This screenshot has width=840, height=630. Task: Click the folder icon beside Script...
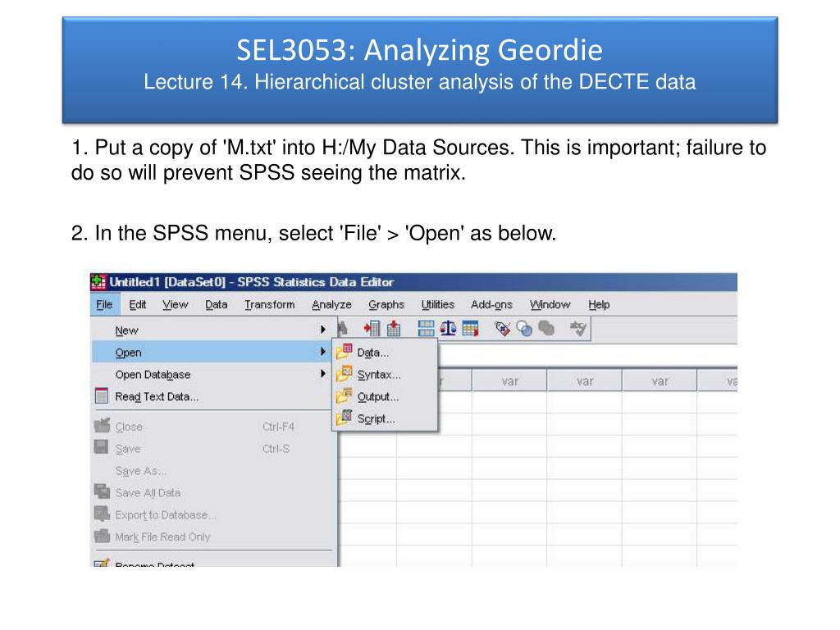pos(344,418)
